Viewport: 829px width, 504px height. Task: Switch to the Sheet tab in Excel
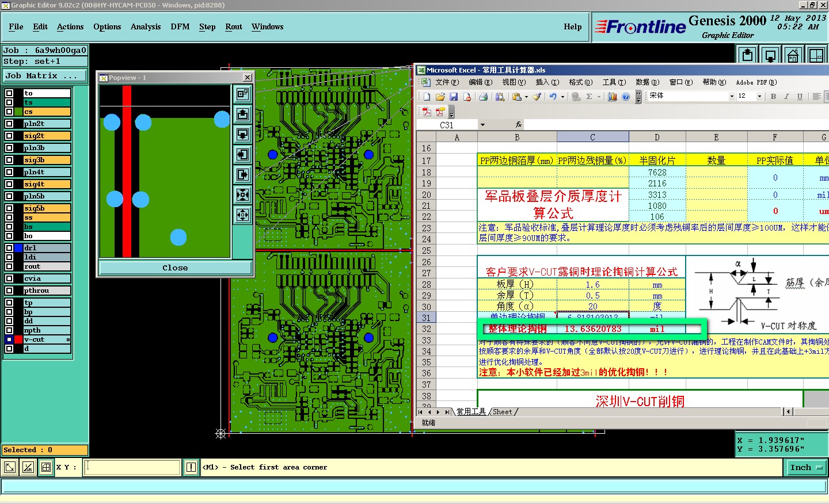point(503,412)
